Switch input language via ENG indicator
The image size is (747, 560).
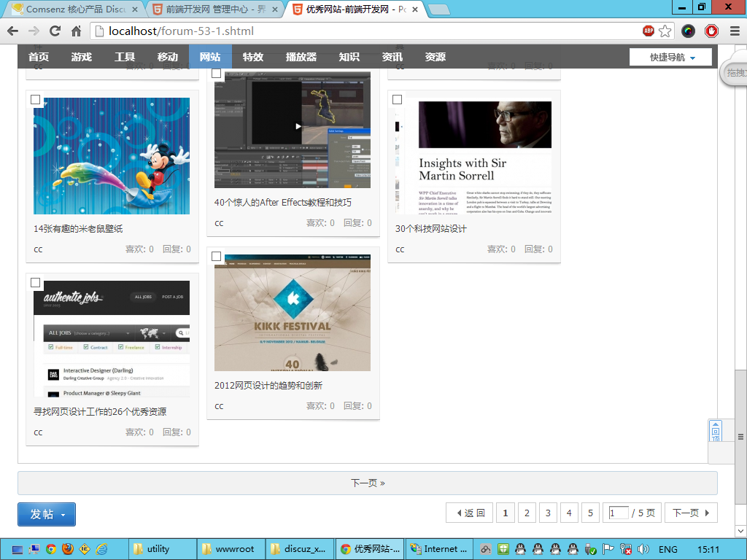pyautogui.click(x=668, y=550)
